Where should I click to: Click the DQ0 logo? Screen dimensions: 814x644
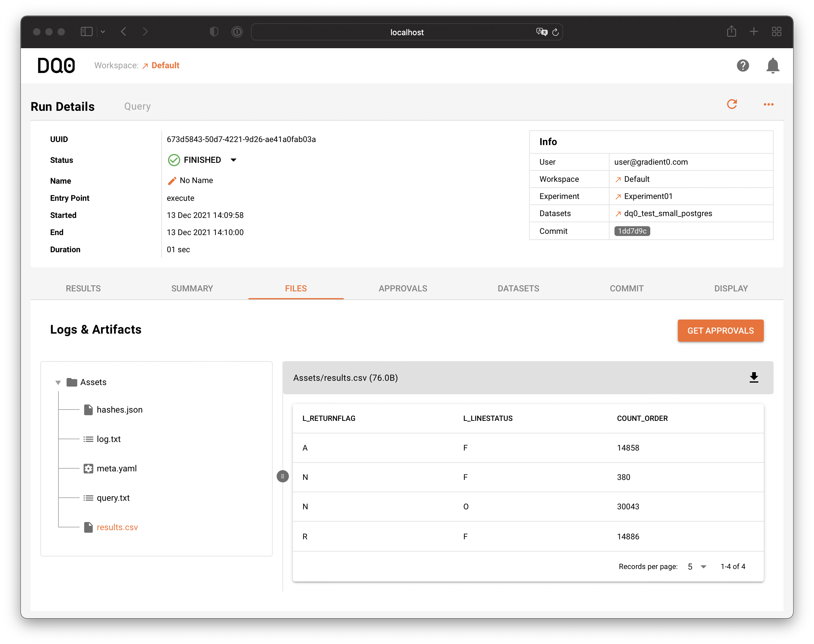click(56, 66)
